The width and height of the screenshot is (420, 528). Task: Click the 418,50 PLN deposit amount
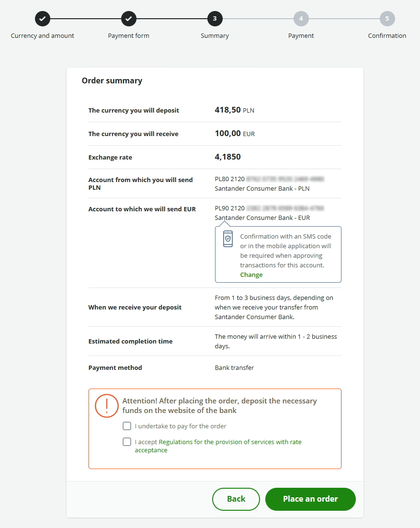click(x=234, y=110)
